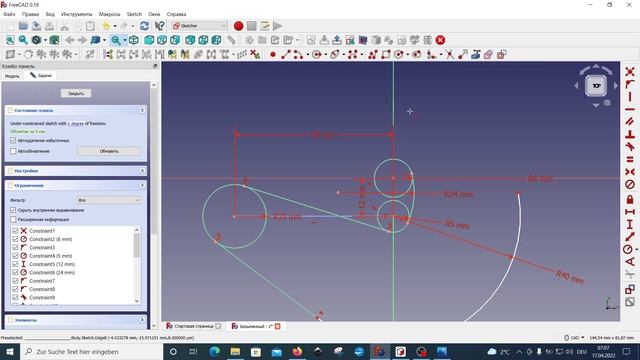Screen dimensions: 640x360
Task: Apply the Horizontal constraint tool
Action: tap(630, 109)
